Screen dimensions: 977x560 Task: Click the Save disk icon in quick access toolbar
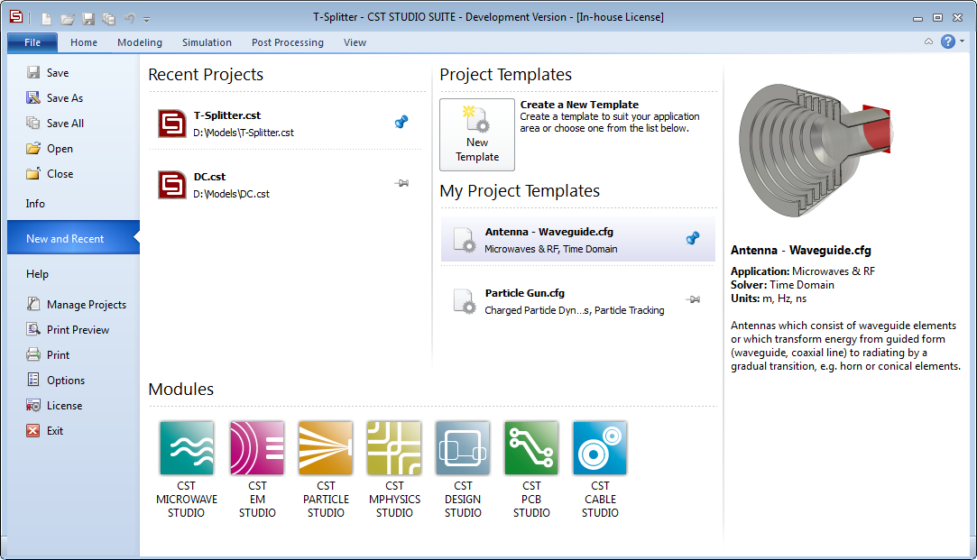point(88,19)
